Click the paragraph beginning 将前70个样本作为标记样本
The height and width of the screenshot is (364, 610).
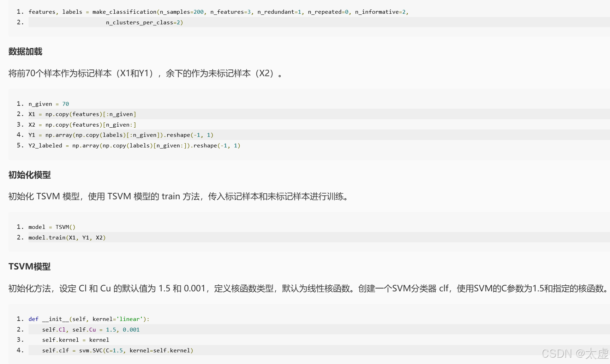(145, 73)
